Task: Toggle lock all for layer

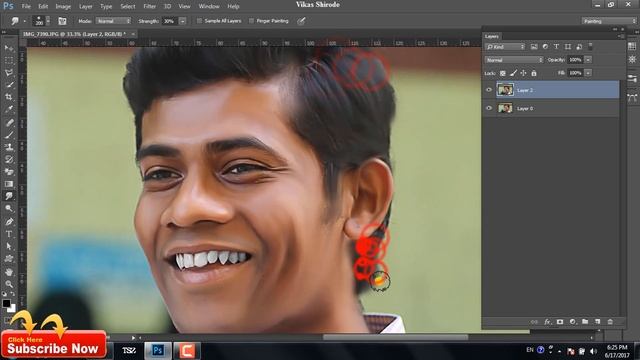Action: click(x=534, y=73)
